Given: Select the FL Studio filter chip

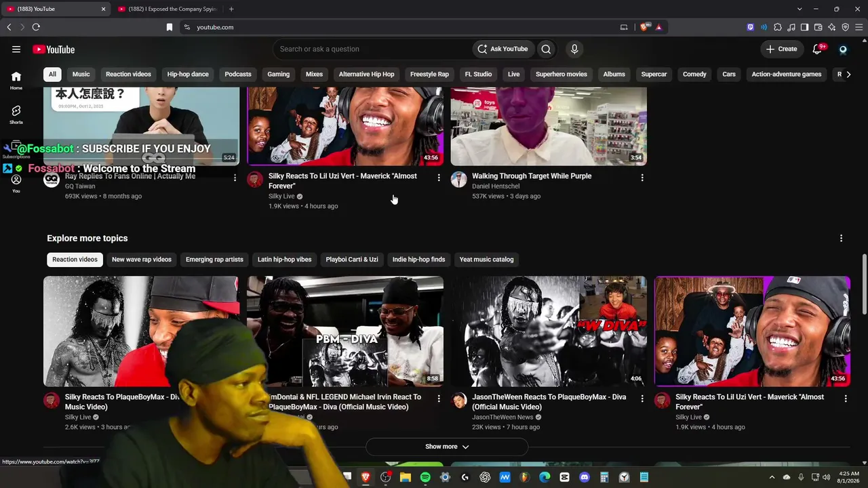Looking at the screenshot, I should pos(478,74).
